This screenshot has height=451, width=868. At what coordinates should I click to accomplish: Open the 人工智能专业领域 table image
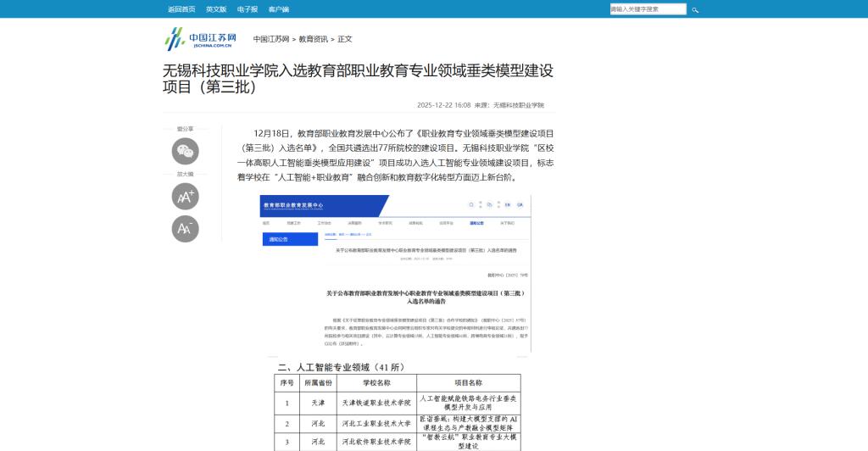pyautogui.click(x=398, y=407)
